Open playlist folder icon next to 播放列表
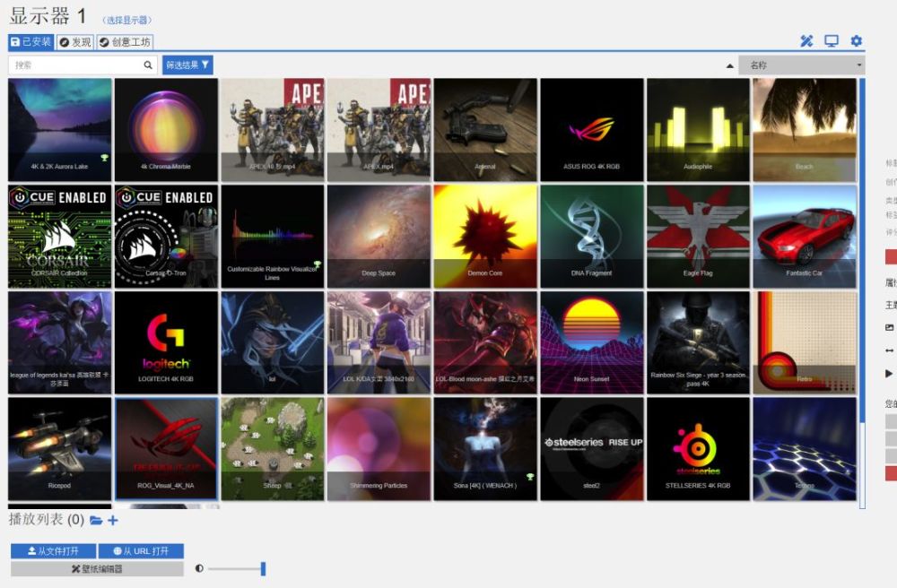 96,521
